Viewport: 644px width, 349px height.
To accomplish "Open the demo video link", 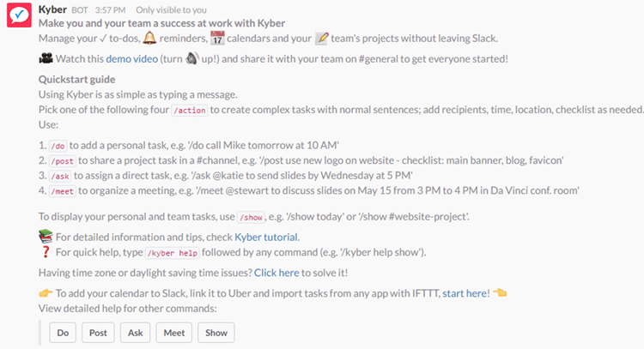I will [132, 58].
